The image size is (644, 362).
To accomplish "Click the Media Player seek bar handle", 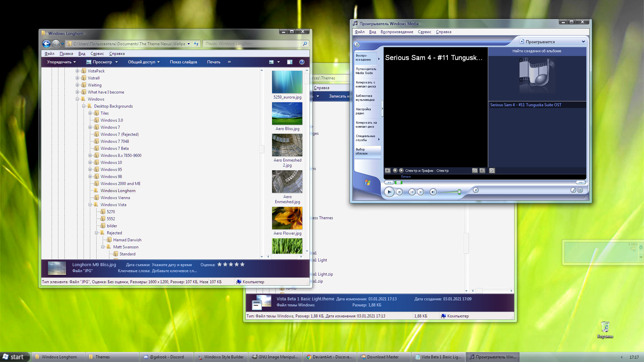I will click(x=398, y=182).
